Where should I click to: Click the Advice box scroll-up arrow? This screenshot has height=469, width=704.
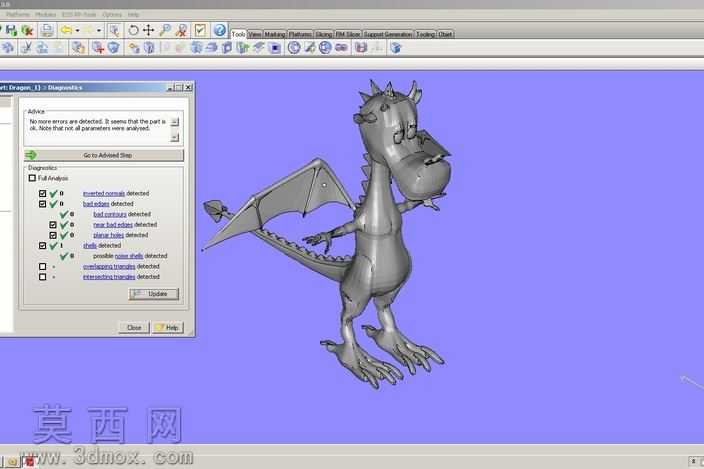[175, 122]
